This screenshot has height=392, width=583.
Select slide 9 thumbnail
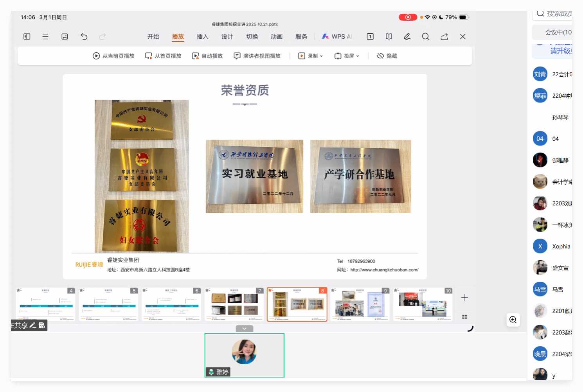click(x=360, y=304)
